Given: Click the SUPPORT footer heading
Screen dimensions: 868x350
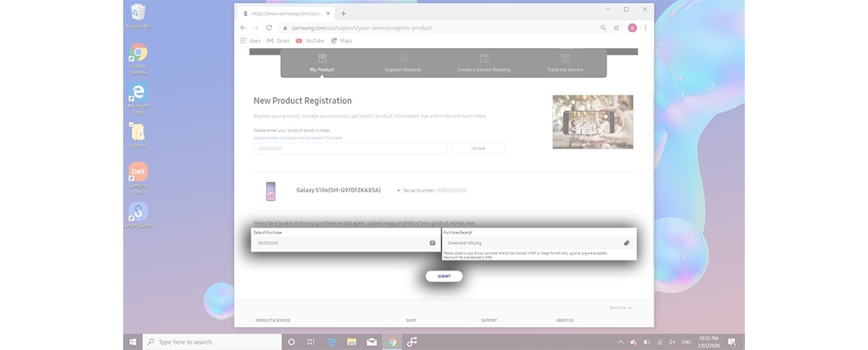Looking at the screenshot, I should [x=489, y=321].
